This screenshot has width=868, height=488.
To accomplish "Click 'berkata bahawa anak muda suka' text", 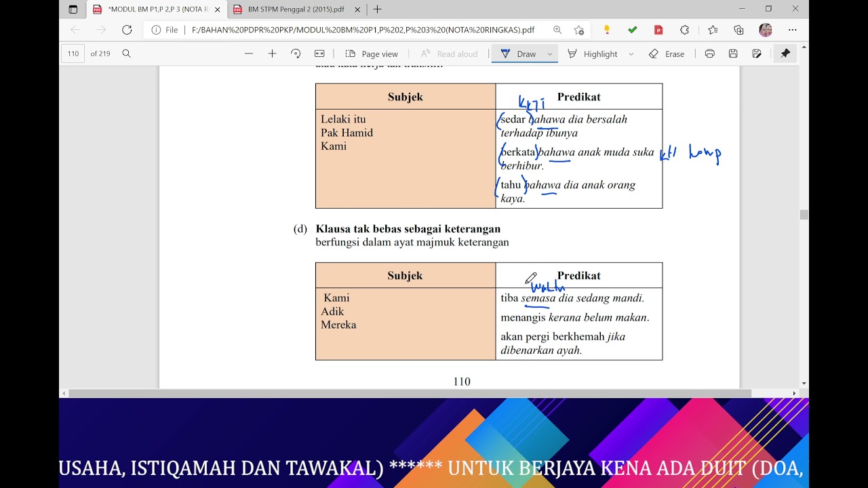I will [577, 152].
